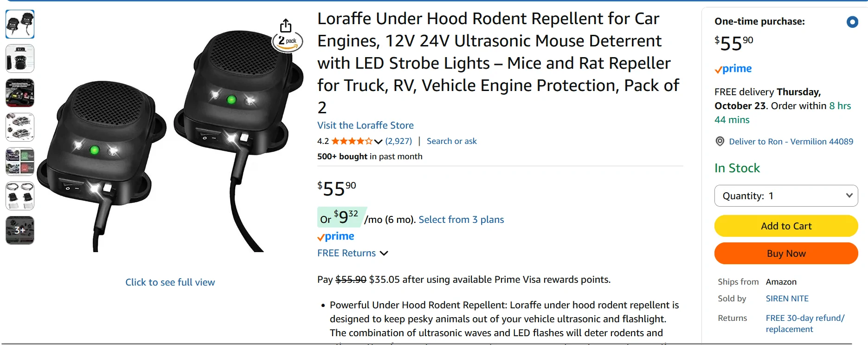This screenshot has height=345, width=868.
Task: Click the Add to Cart button
Action: (x=786, y=226)
